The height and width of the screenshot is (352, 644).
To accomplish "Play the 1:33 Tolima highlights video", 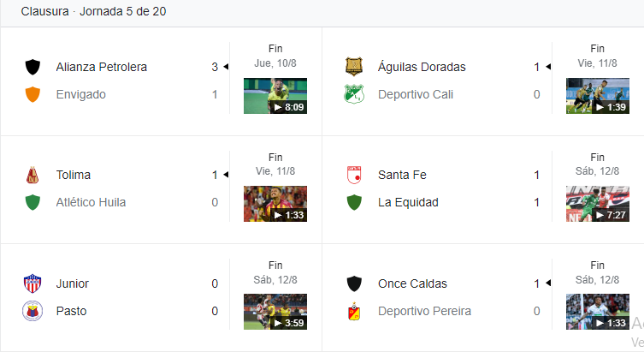I will coord(275,204).
